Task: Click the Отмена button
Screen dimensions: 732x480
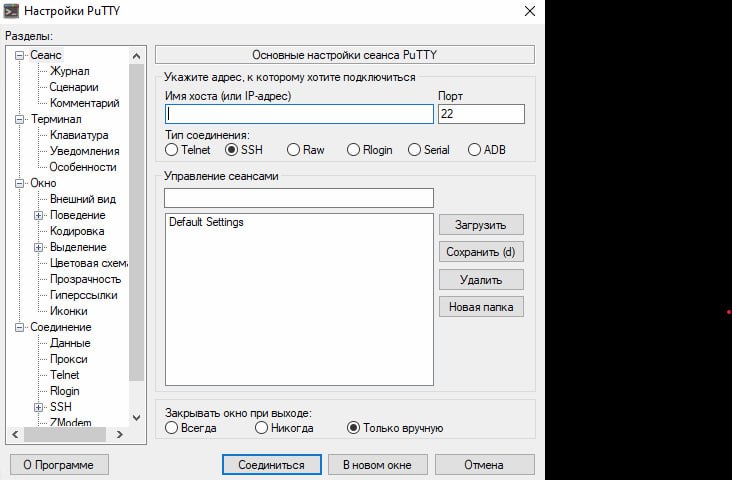Action: click(485, 465)
